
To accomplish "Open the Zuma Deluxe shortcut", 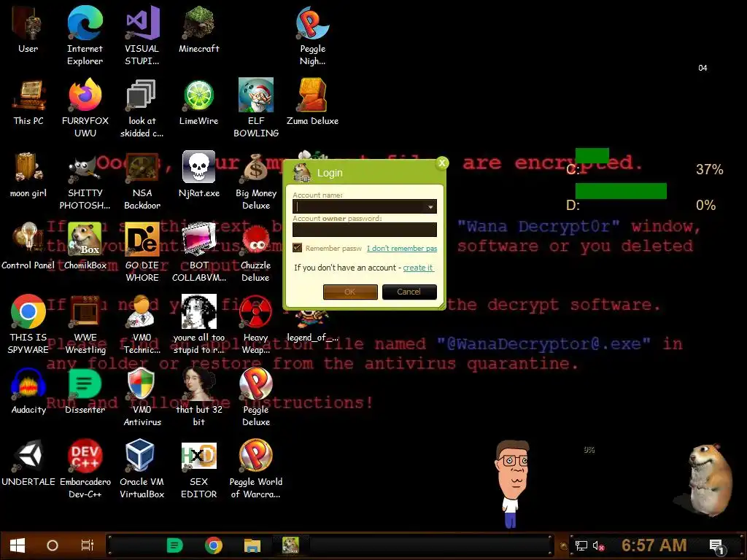I will click(312, 102).
